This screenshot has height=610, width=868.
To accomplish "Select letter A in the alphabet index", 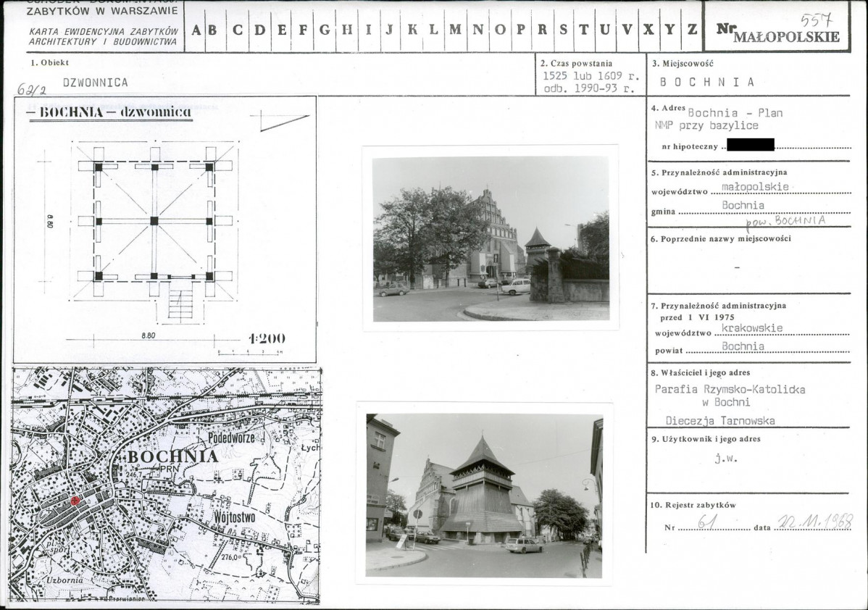I will (x=195, y=30).
